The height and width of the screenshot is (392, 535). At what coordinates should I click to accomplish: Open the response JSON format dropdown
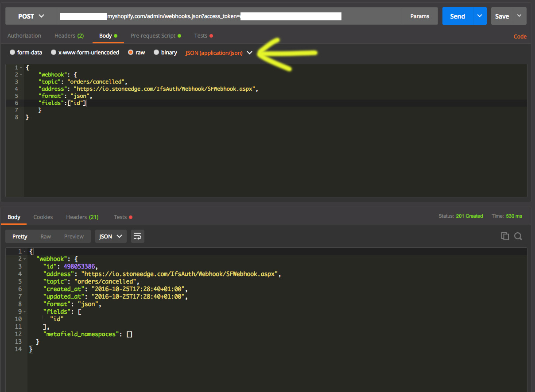click(x=111, y=236)
